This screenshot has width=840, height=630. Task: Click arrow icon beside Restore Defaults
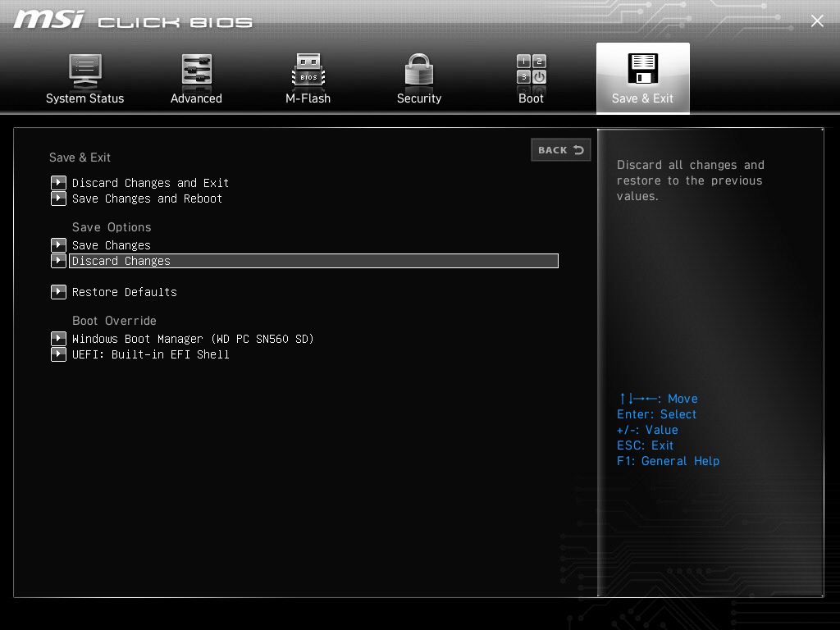pyautogui.click(x=58, y=291)
